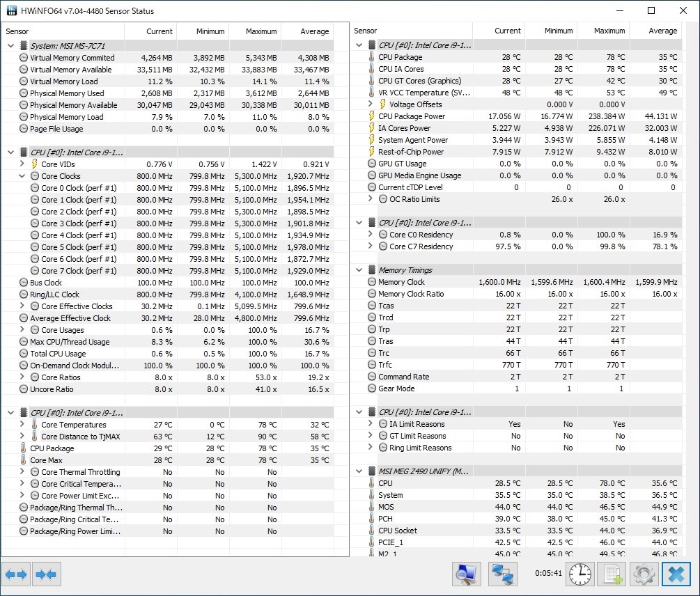700x596 pixels.
Task: Collapse the MSI MEG Z490 UNIFY group
Action: 359,471
